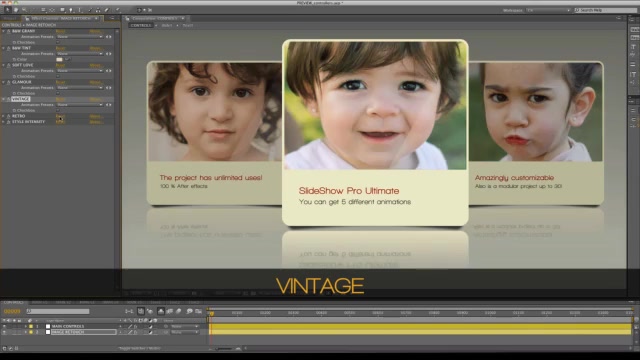Select the Type text tool
The image size is (640, 360).
80,10
